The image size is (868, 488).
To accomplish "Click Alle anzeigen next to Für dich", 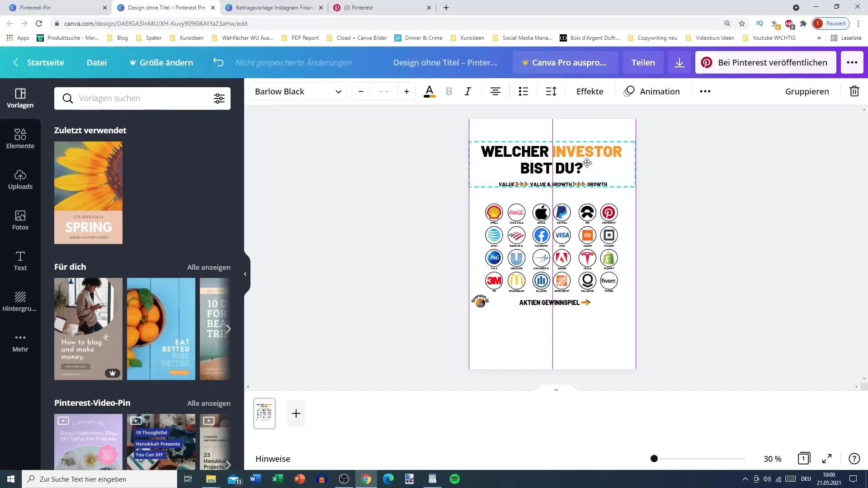I will tap(209, 267).
